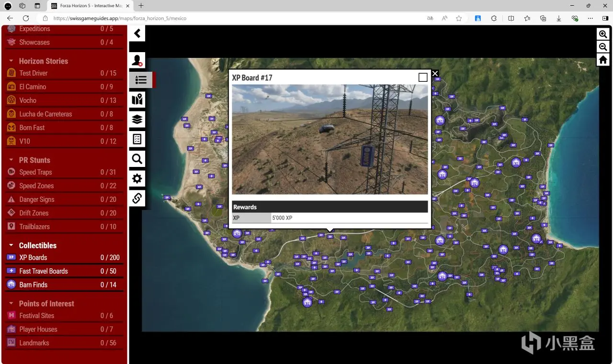Toggle the El Camino category
Viewport: 613px width, 364px height.
pos(65,87)
